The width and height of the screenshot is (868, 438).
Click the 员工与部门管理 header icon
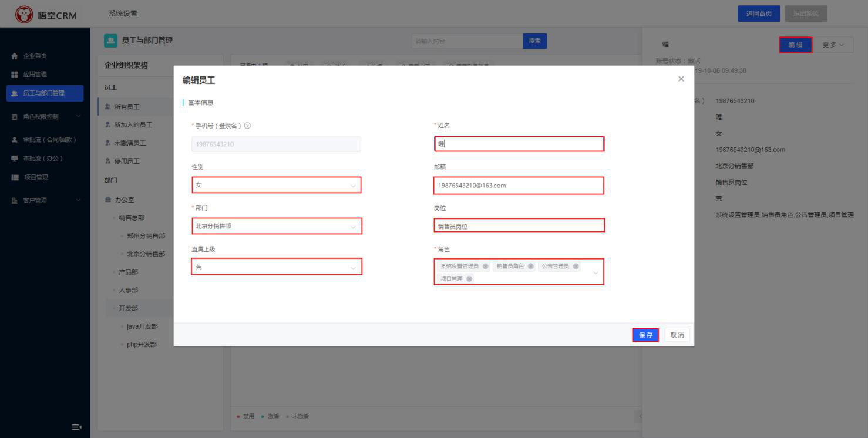[x=110, y=41]
